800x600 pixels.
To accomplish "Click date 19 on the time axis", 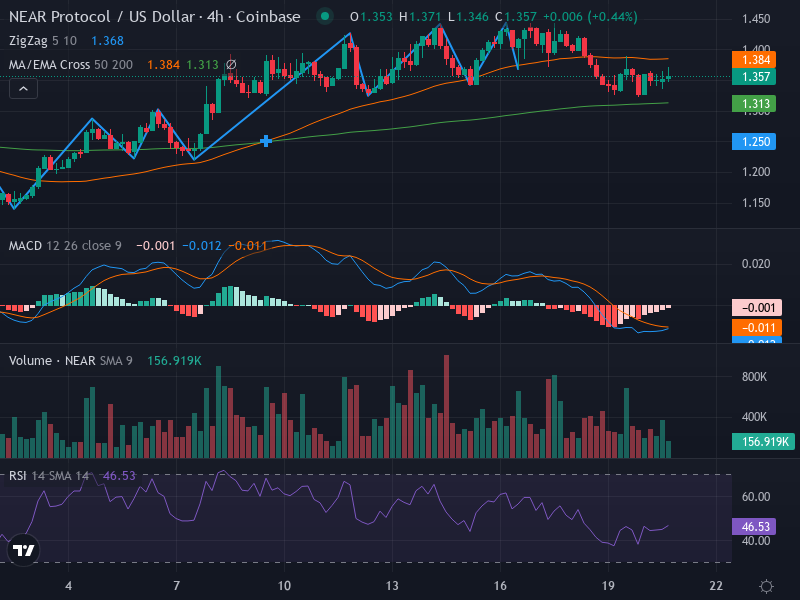I will (608, 586).
